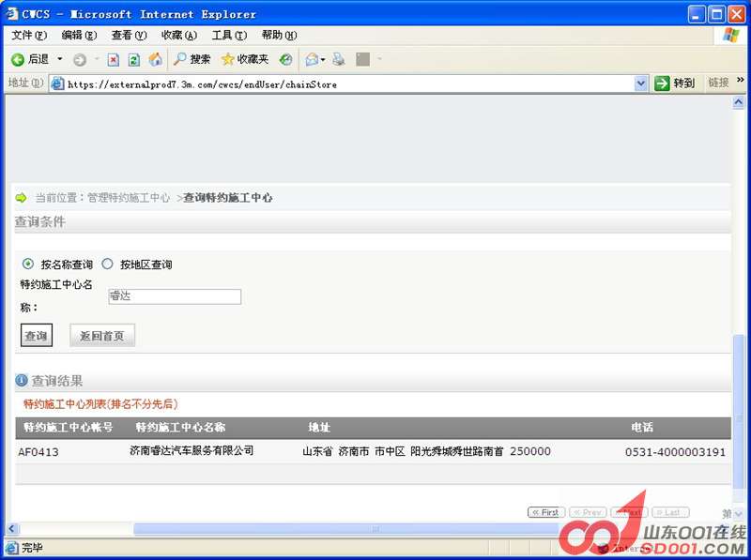Image resolution: width=751 pixels, height=560 pixels.
Task: Select the 按地区查询 radio button
Action: point(107,264)
